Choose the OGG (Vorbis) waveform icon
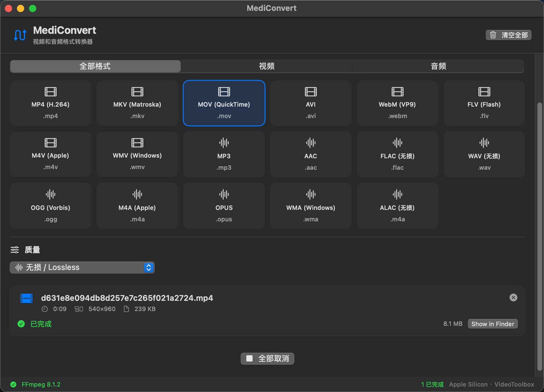Image resolution: width=544 pixels, height=392 pixels. 50,194
